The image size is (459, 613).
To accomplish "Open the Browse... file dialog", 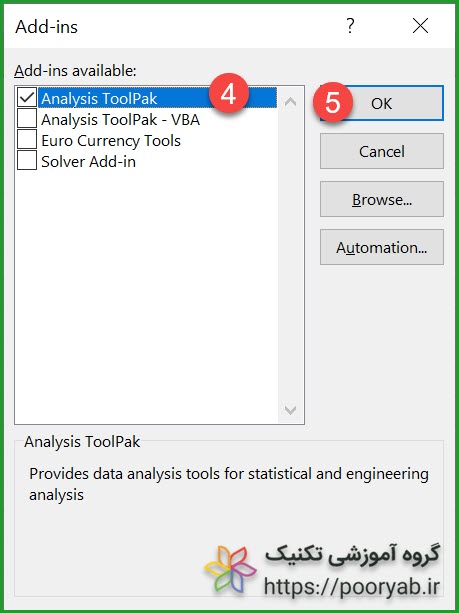I will pos(382,199).
